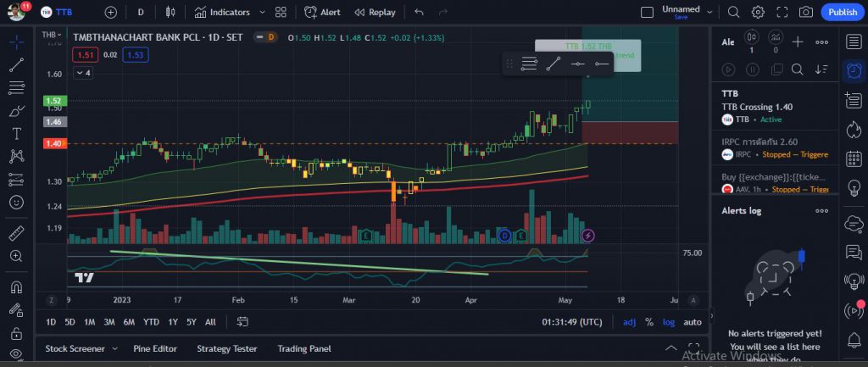Toggle percent scale mode
This screenshot has height=367, width=868.
648,322
